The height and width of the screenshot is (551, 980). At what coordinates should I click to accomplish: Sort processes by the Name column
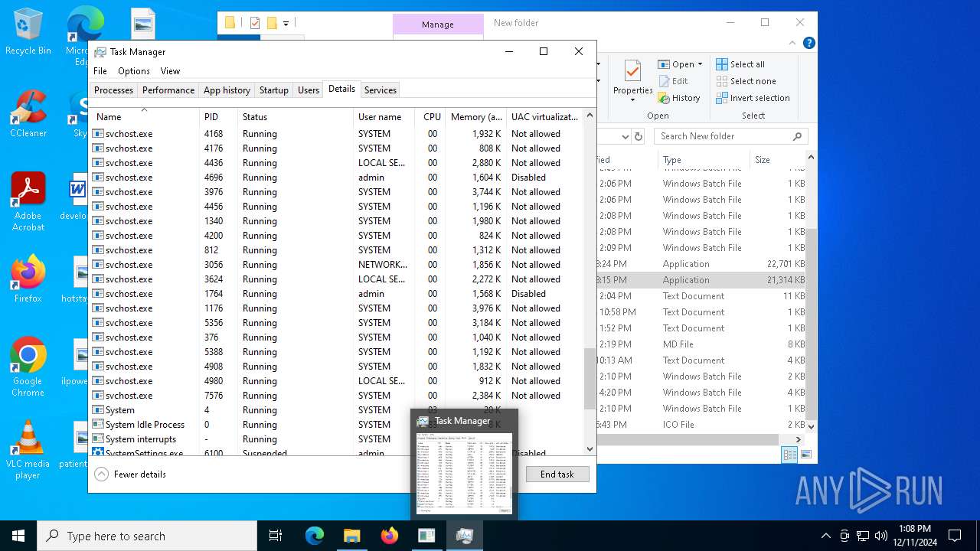click(x=144, y=116)
